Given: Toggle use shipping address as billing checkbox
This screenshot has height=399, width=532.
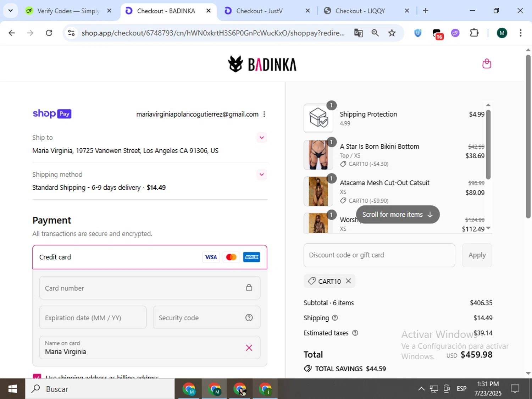Looking at the screenshot, I should point(37,376).
